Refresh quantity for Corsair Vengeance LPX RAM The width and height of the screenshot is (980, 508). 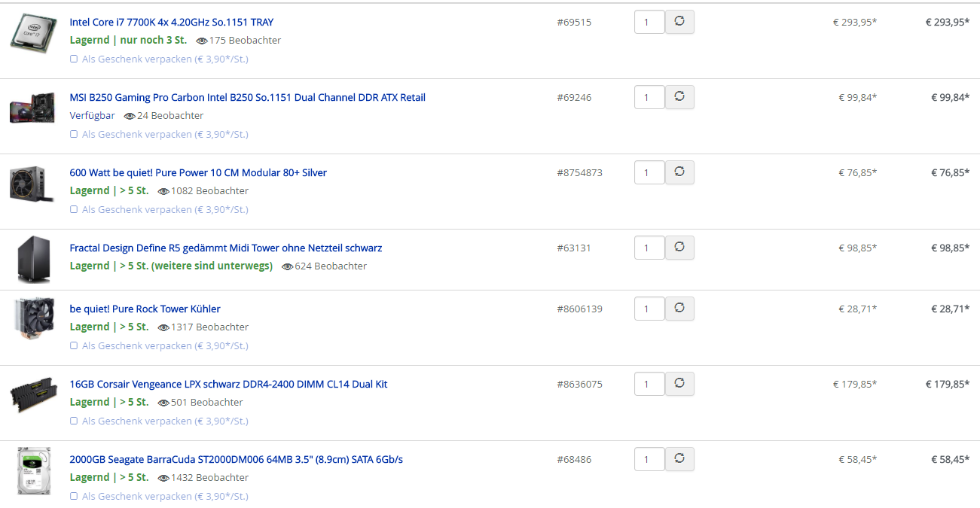point(679,384)
